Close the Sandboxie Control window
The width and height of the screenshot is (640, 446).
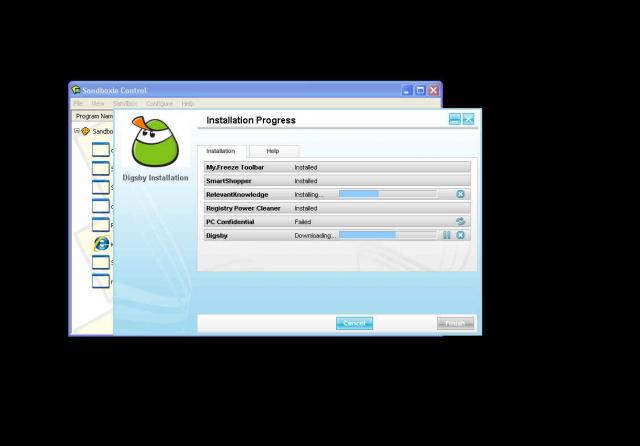pyautogui.click(x=433, y=90)
